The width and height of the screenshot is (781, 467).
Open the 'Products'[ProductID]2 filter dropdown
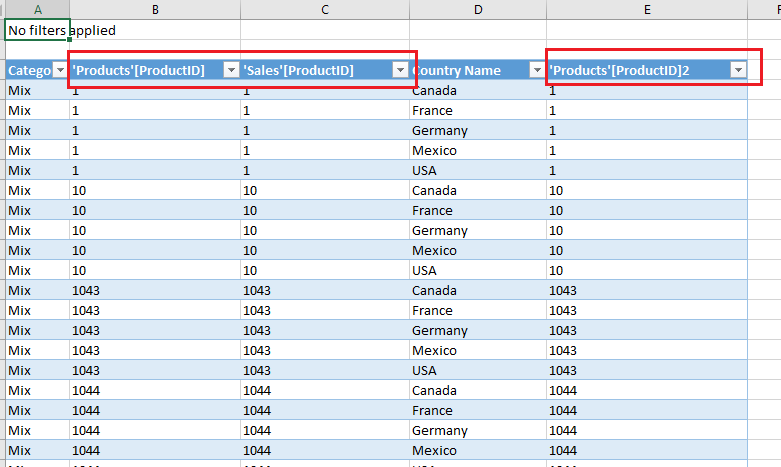click(739, 70)
